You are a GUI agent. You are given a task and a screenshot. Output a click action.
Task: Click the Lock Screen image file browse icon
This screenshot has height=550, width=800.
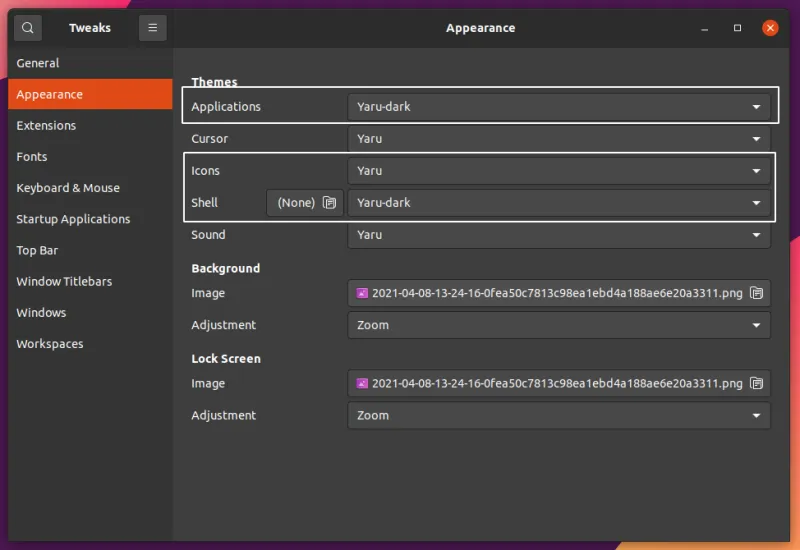coord(757,383)
